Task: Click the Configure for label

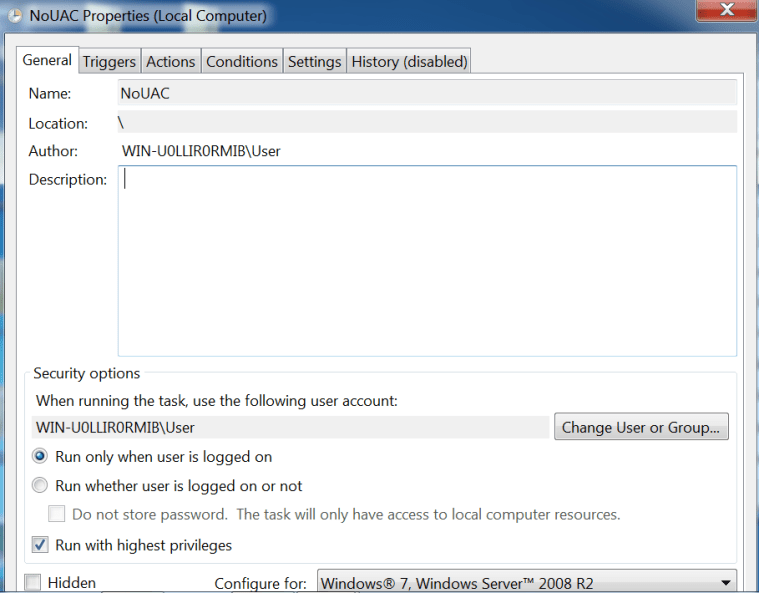Action: [x=260, y=583]
